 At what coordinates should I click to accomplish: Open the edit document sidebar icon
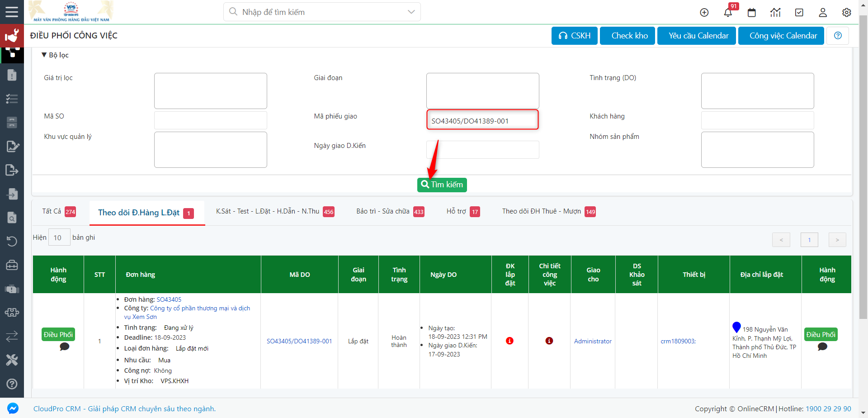12,146
